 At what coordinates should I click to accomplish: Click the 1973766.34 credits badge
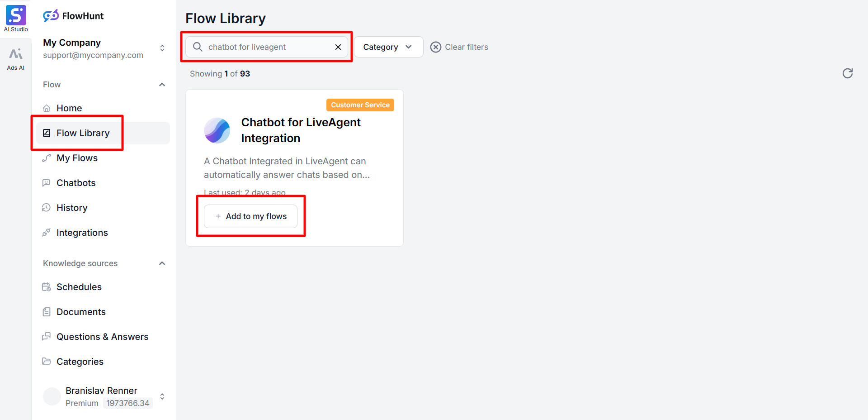point(127,403)
